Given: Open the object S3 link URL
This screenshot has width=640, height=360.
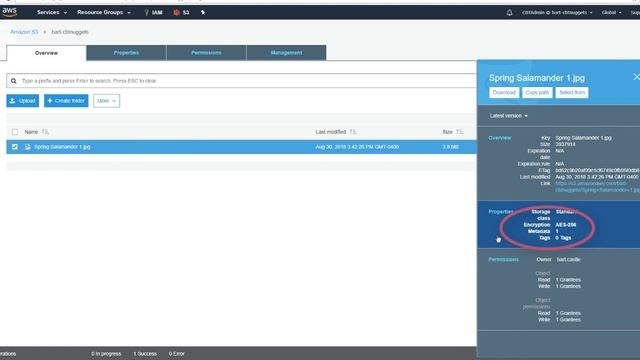Looking at the screenshot, I should pyautogui.click(x=597, y=187).
